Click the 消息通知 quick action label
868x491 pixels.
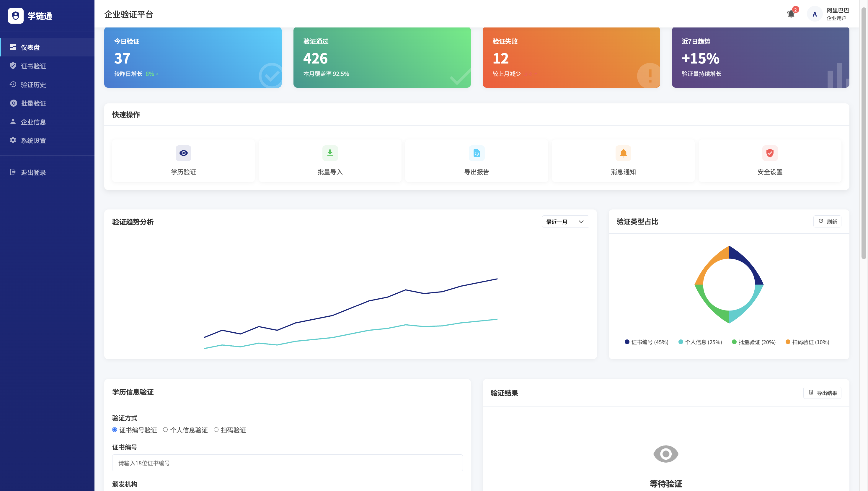(x=623, y=172)
